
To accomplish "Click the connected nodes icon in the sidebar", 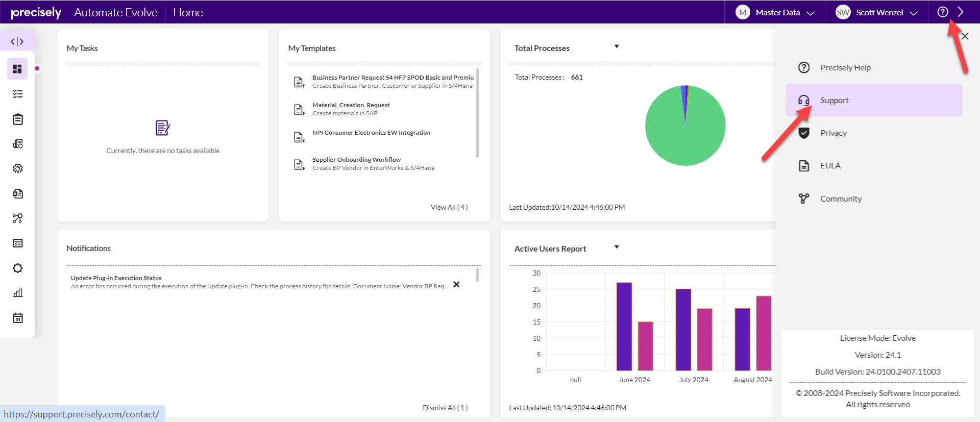I will pyautogui.click(x=18, y=218).
